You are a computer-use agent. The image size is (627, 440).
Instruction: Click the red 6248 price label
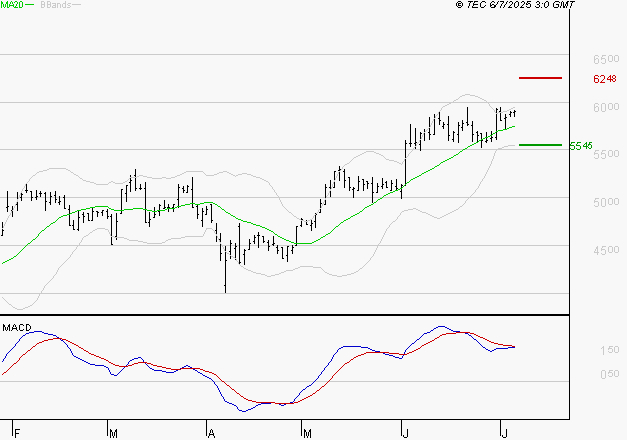pos(604,78)
